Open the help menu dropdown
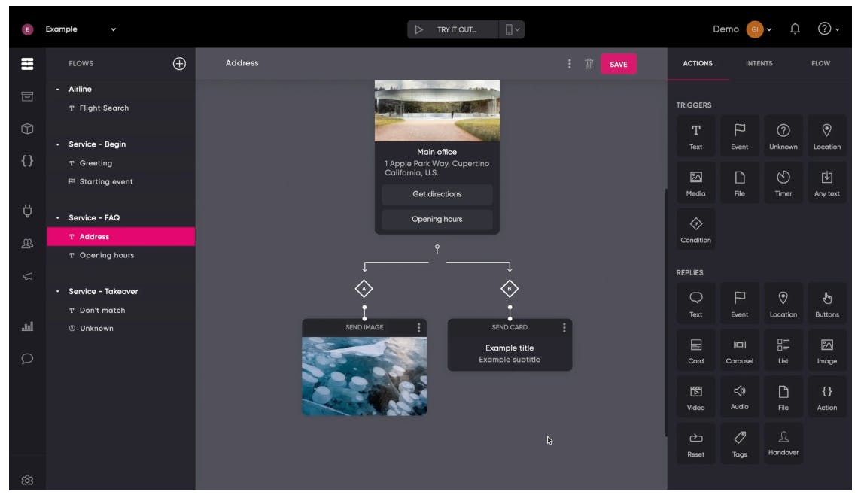 [828, 29]
